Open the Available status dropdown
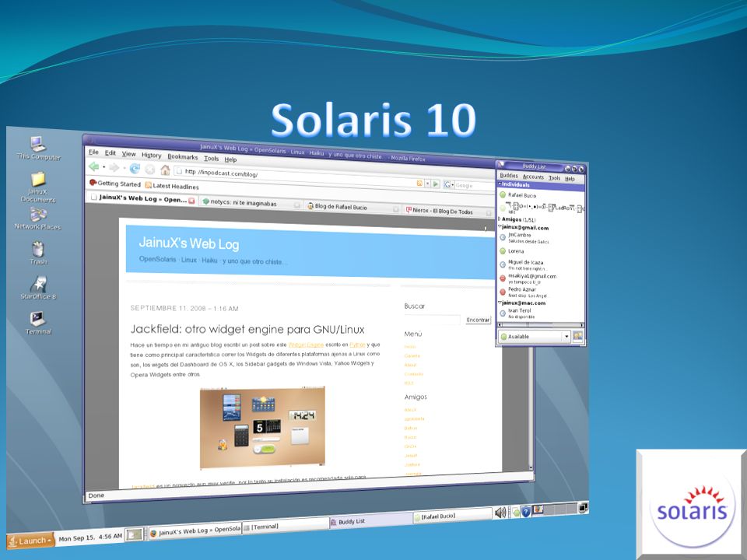 click(x=566, y=336)
